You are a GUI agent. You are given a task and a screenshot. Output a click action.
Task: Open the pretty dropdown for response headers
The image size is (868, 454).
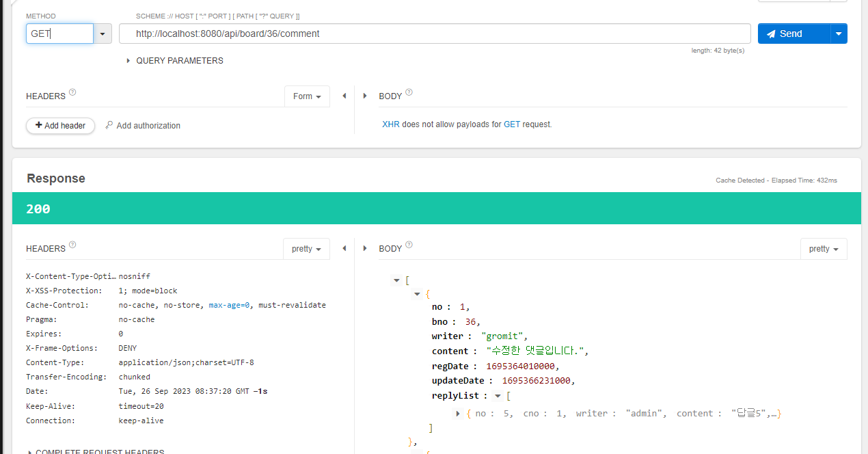point(306,249)
